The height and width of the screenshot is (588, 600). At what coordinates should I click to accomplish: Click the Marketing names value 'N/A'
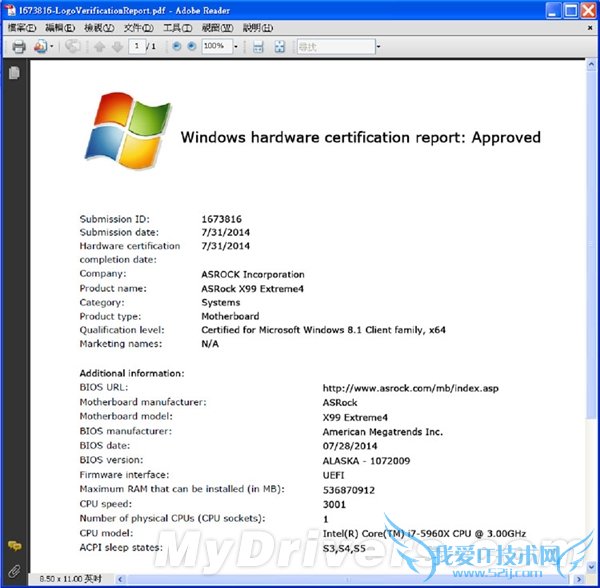tap(210, 344)
